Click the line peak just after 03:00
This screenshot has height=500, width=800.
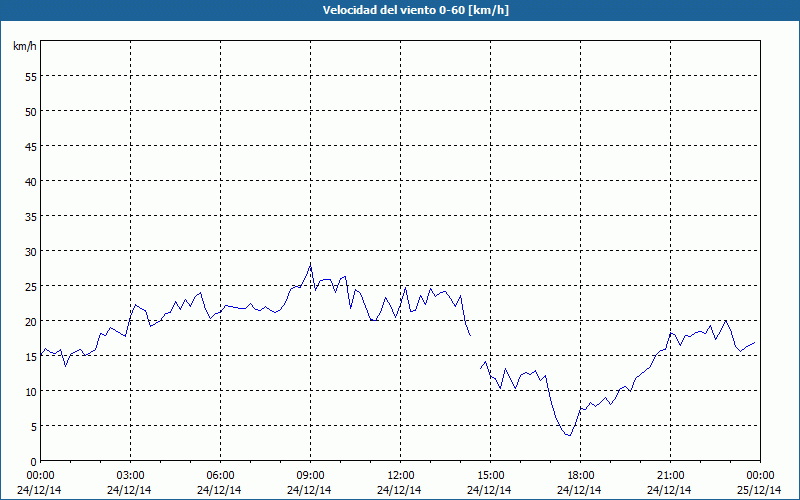(135, 305)
